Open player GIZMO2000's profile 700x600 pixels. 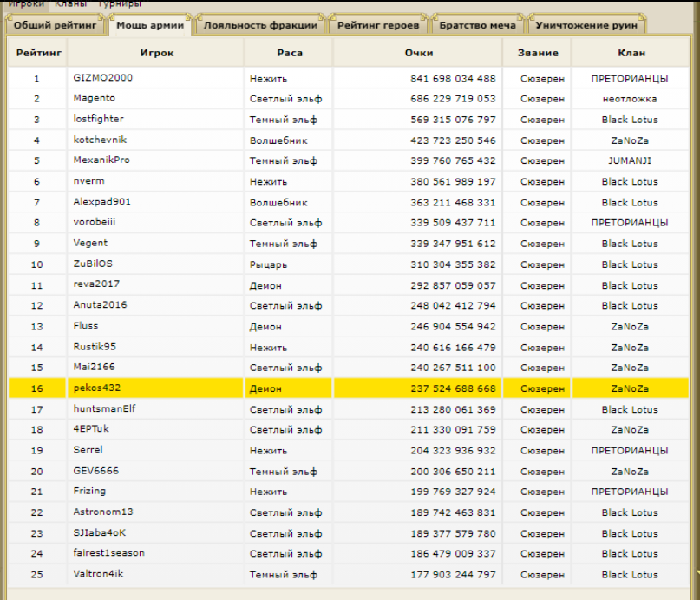pos(103,78)
